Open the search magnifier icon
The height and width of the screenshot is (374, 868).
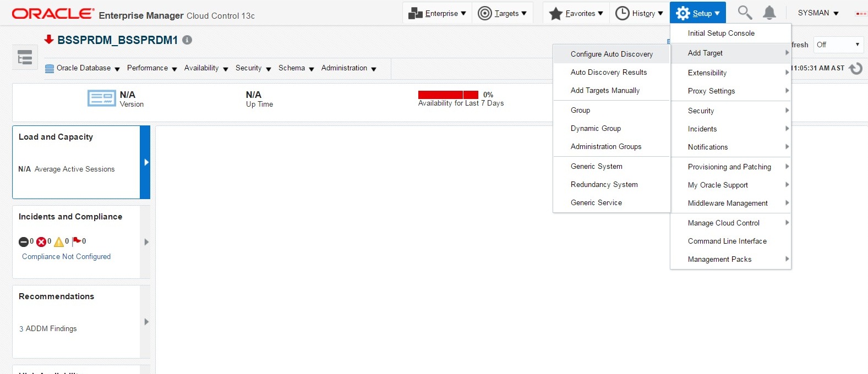pyautogui.click(x=745, y=13)
